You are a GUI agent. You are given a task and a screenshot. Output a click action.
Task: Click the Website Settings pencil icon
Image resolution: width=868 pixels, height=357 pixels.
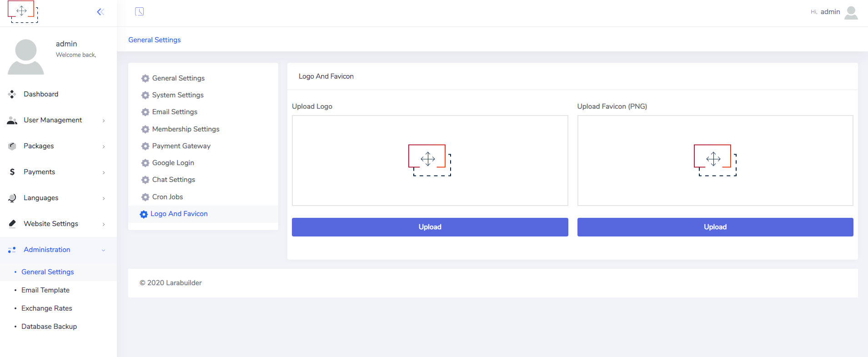(x=12, y=224)
